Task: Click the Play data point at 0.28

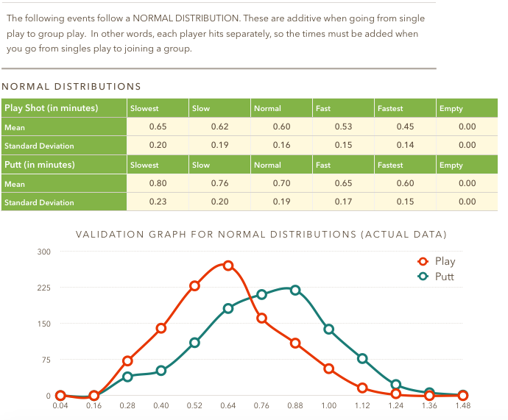Action: [127, 360]
